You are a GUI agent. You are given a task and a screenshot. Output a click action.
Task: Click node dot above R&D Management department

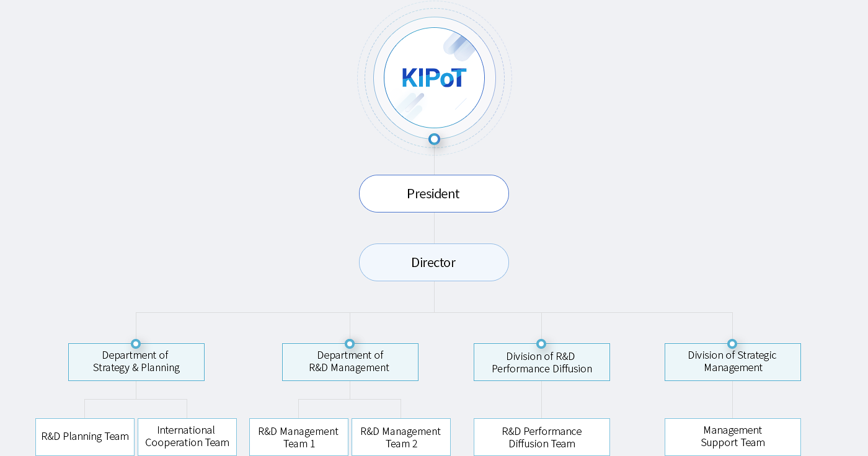coord(350,344)
